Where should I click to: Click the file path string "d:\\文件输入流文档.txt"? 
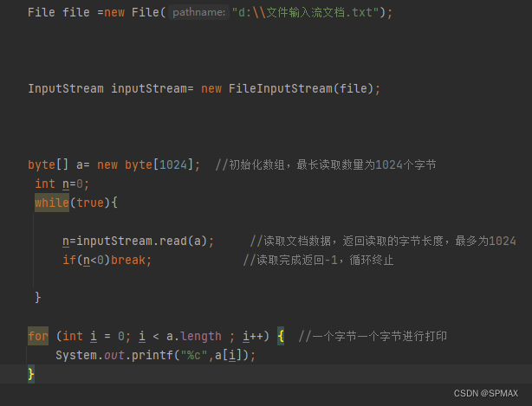(x=305, y=12)
